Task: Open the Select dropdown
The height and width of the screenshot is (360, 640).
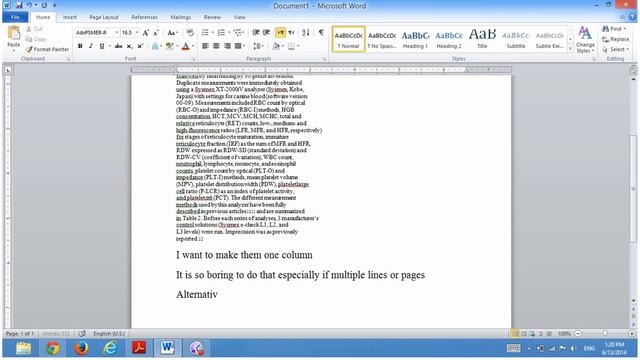Action: [616, 49]
